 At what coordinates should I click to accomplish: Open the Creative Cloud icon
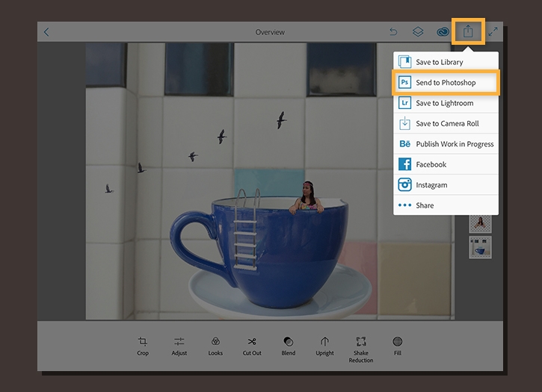(443, 32)
